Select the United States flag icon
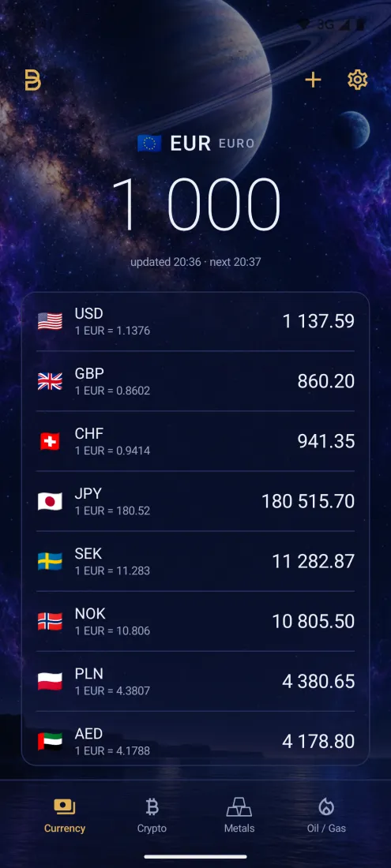The height and width of the screenshot is (868, 391). point(50,321)
